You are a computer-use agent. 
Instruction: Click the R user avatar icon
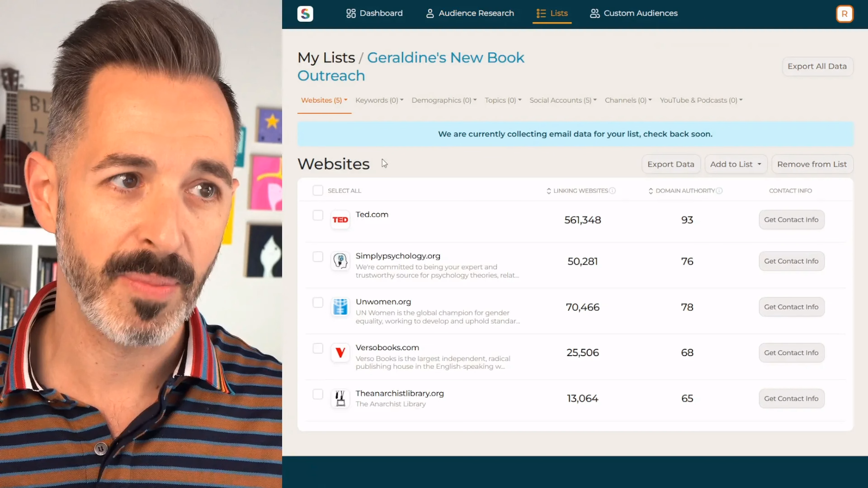tap(844, 14)
